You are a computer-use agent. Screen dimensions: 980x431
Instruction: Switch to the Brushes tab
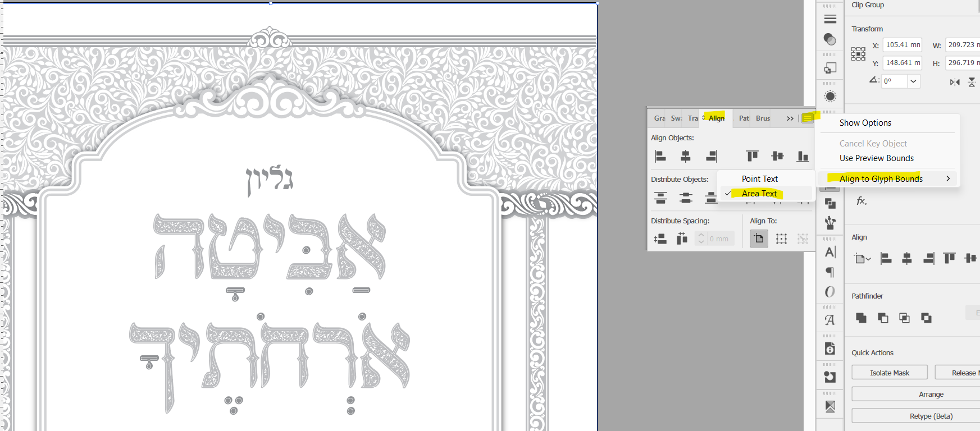point(763,118)
